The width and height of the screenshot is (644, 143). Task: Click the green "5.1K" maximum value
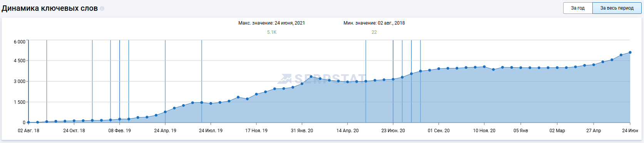tap(272, 32)
